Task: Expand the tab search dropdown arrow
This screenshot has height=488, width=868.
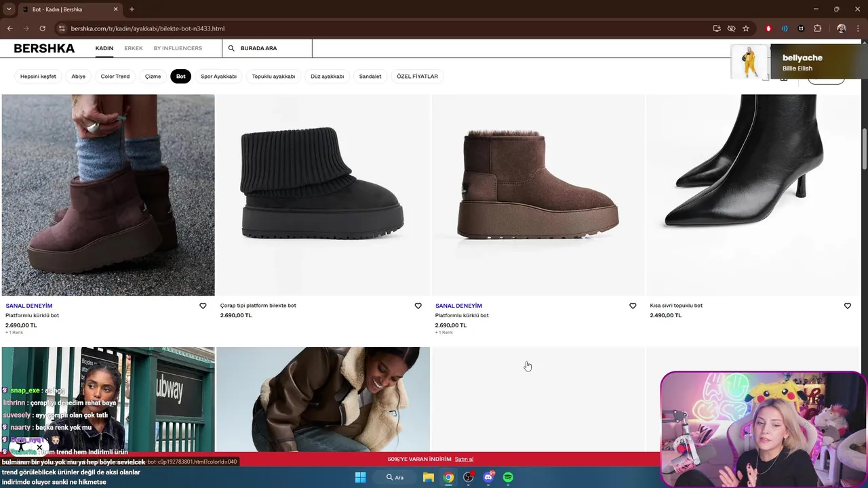Action: pyautogui.click(x=9, y=9)
